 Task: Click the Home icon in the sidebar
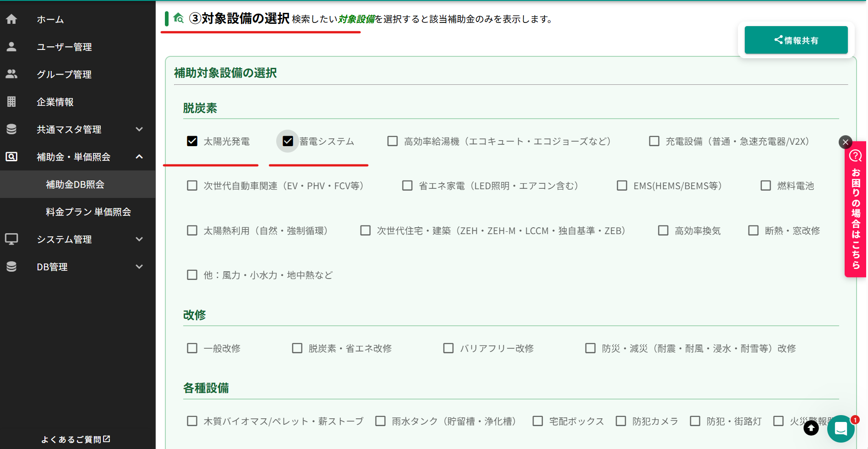click(x=11, y=19)
